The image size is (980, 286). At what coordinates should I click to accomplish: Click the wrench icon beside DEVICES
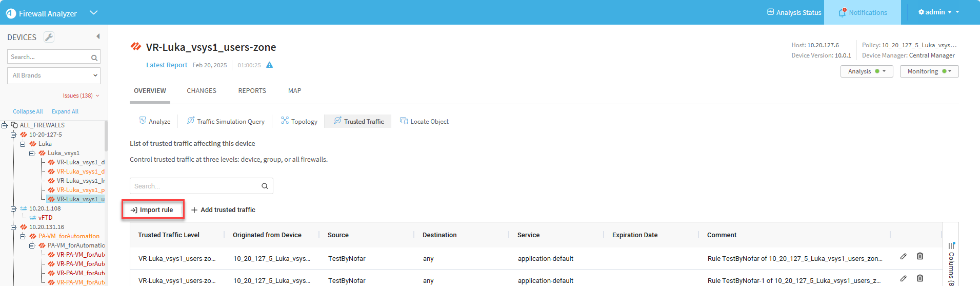coord(49,37)
